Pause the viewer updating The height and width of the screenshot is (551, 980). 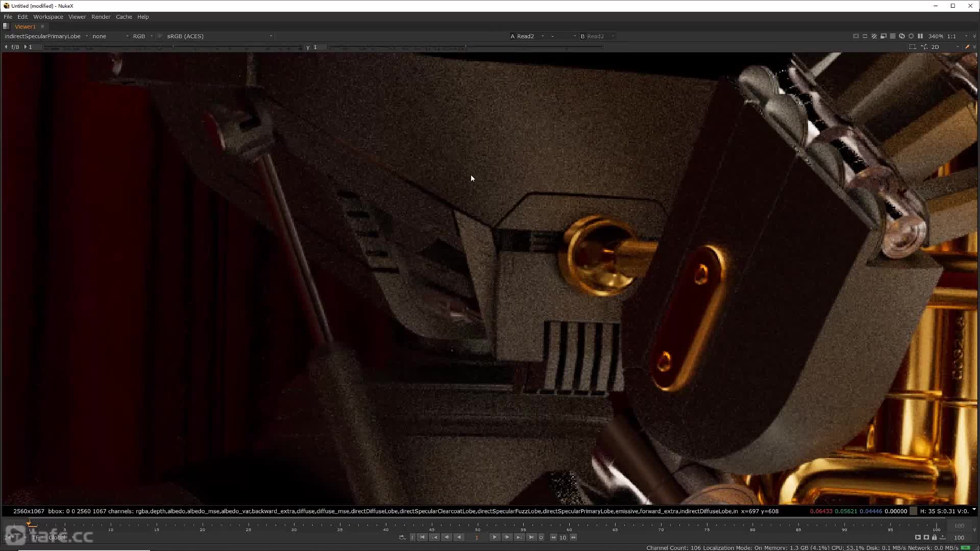pos(920,36)
